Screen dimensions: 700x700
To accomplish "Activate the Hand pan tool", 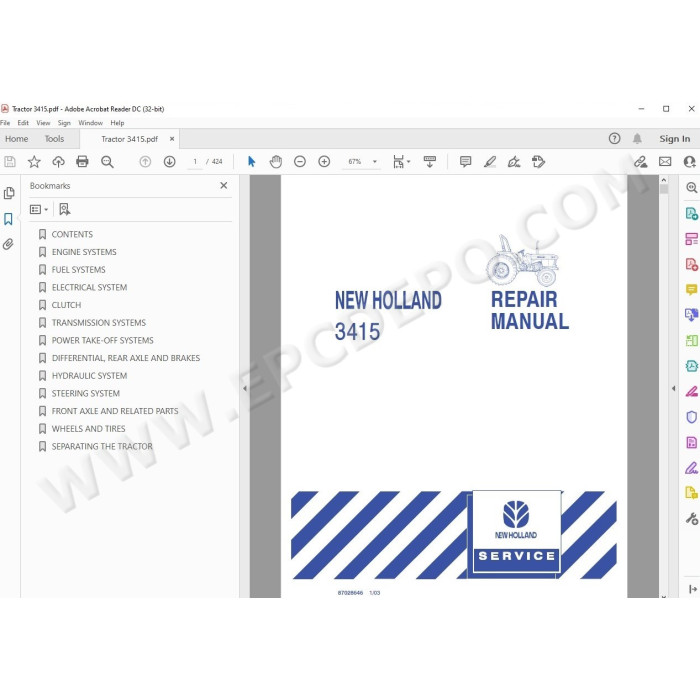I will coord(276,162).
